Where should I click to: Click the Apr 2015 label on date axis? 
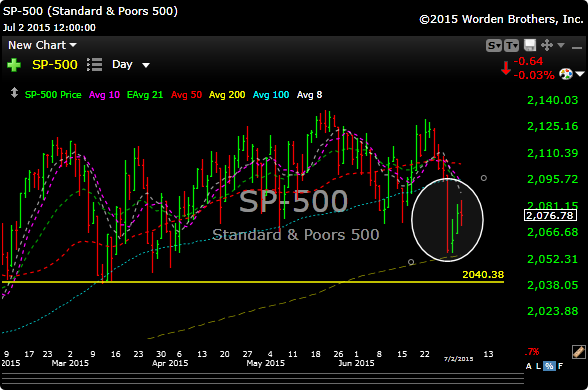[x=170, y=363]
